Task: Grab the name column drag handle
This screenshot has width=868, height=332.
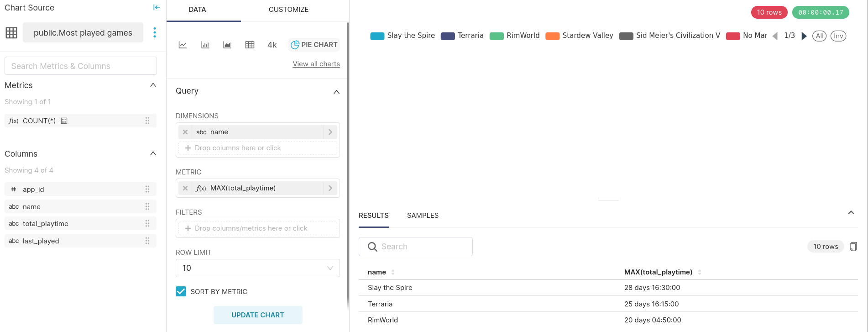Action: [x=147, y=206]
